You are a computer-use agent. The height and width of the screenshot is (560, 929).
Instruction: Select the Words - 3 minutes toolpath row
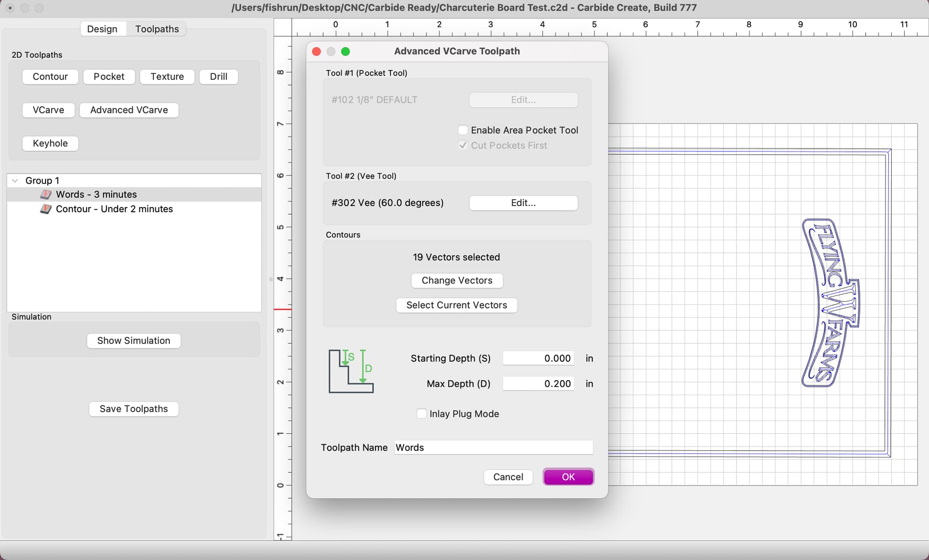134,194
